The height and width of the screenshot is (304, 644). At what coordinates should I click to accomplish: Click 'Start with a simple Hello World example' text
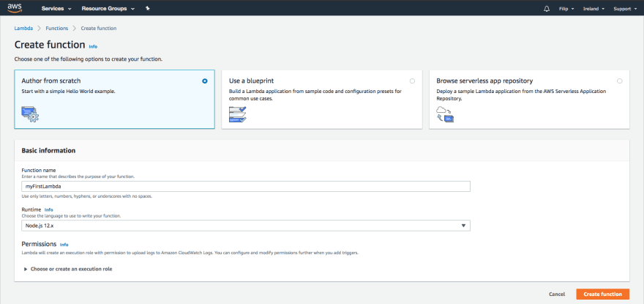(68, 92)
